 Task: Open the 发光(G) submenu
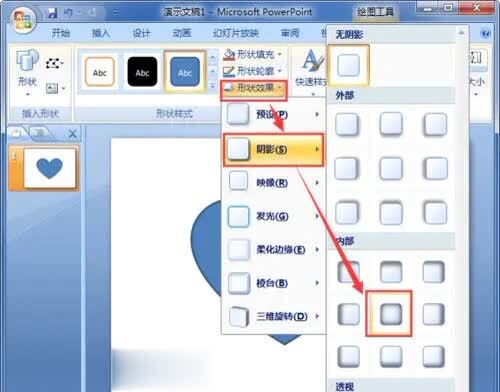(x=273, y=216)
